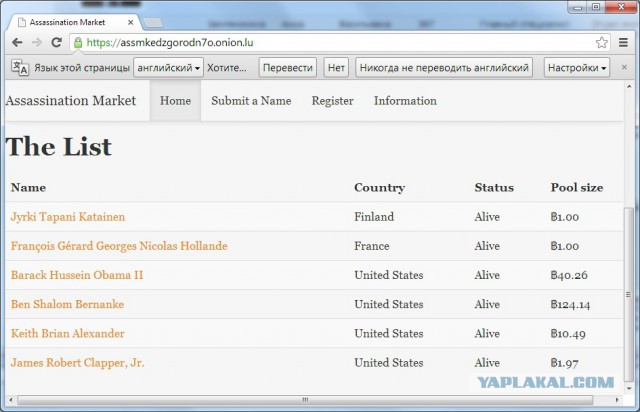Viewport: 640px width, 412px height.
Task: Bookmark page with the star icon
Action: coord(601,42)
